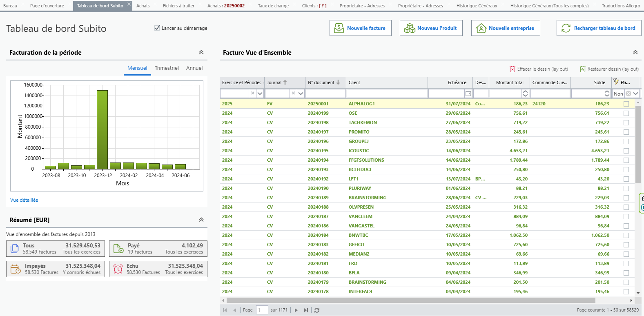Click the Nouvelle entreprise house icon
Viewport: 644px width, 316px height.
pos(481,28)
